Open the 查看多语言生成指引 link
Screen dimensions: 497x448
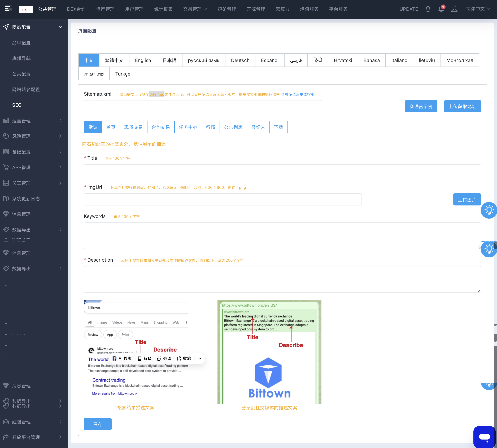pos(298,94)
